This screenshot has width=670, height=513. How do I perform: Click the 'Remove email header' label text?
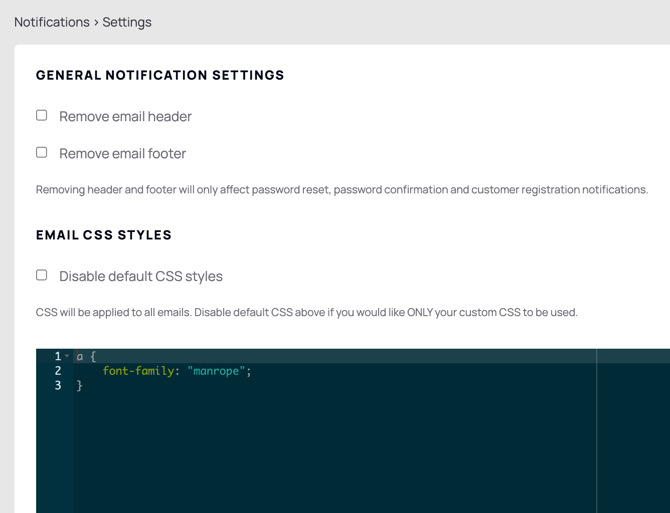pyautogui.click(x=125, y=117)
